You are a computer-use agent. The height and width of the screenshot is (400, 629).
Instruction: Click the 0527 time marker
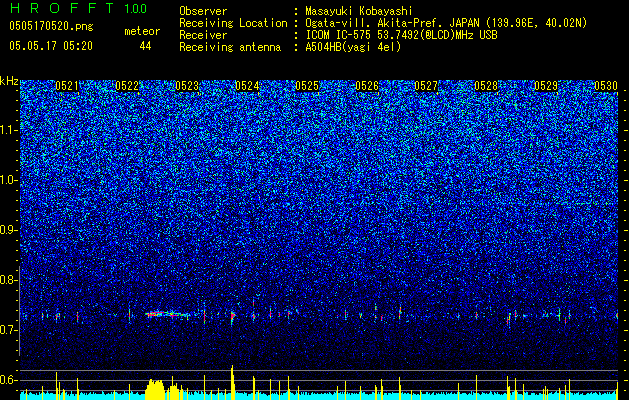coord(426,86)
